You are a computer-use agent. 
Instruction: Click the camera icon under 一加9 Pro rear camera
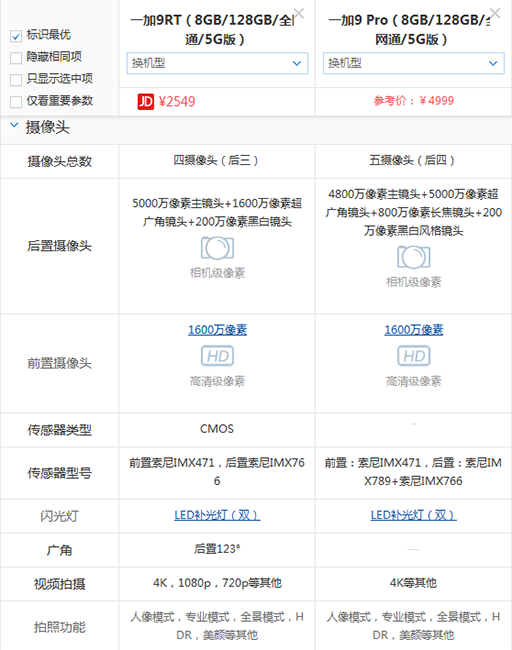coord(413,257)
